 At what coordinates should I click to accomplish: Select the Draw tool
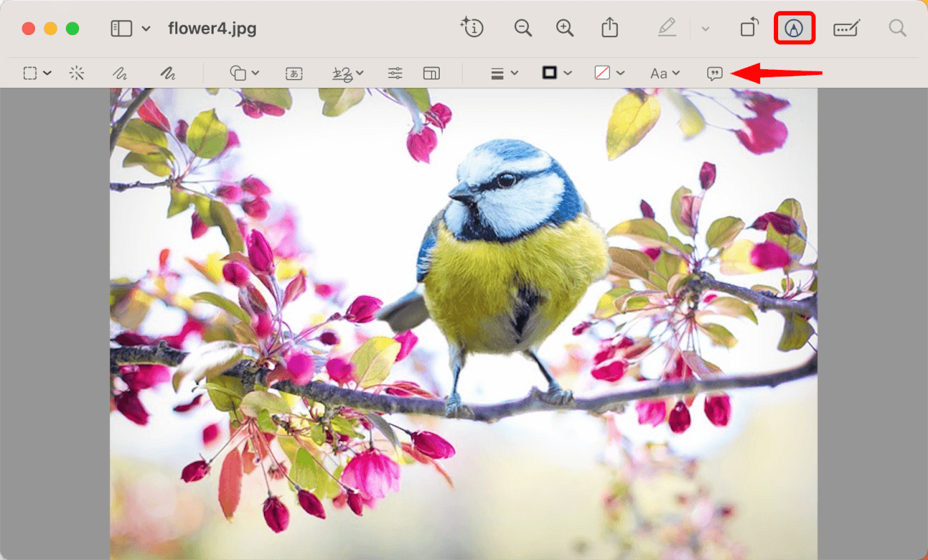[167, 73]
